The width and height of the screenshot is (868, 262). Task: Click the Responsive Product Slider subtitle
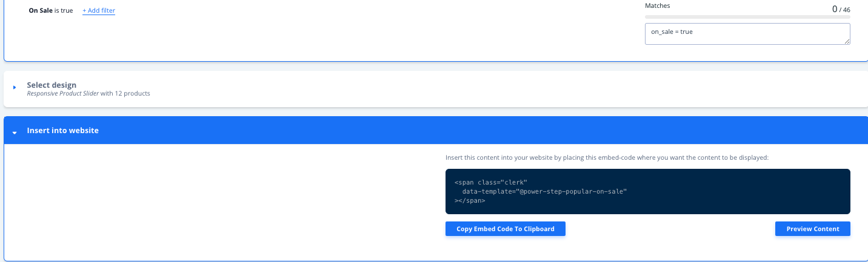tap(88, 94)
